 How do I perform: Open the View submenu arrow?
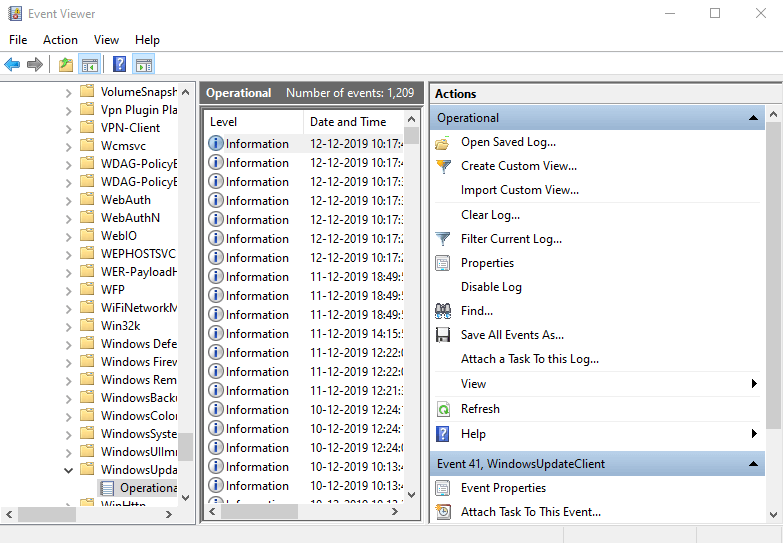coord(754,384)
